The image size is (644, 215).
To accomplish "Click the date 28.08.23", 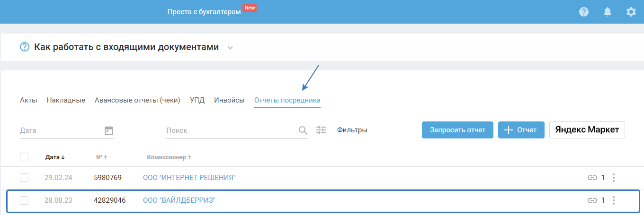I will click(58, 200).
